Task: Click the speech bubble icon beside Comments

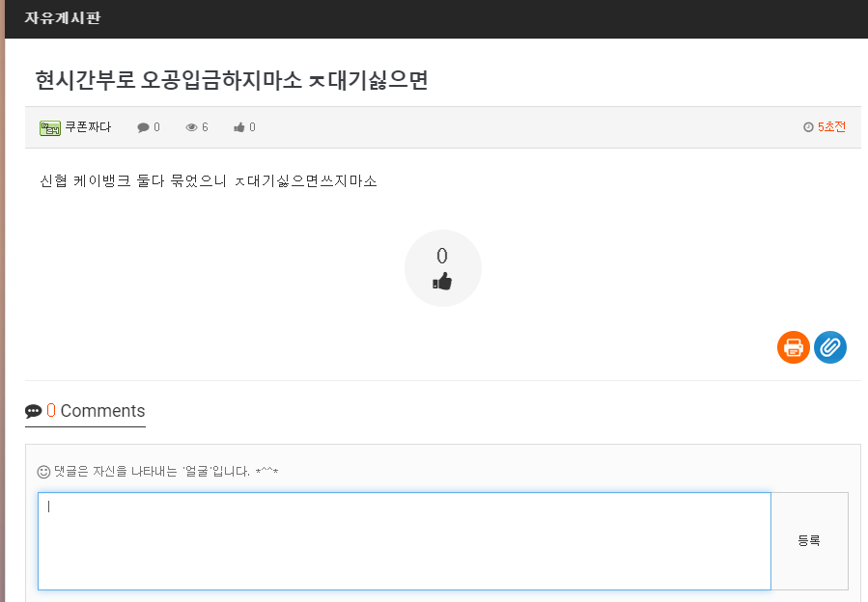Action: pos(33,411)
